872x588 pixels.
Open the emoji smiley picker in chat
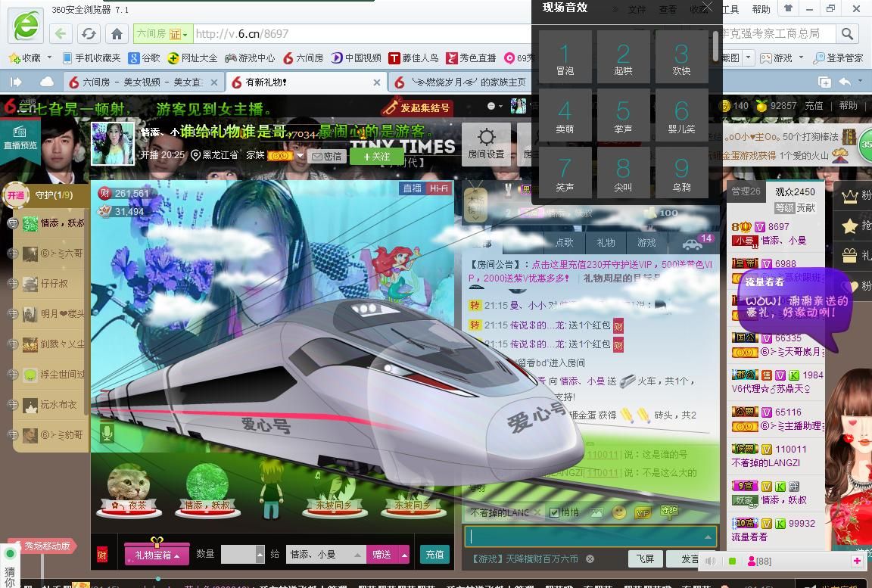click(x=619, y=512)
